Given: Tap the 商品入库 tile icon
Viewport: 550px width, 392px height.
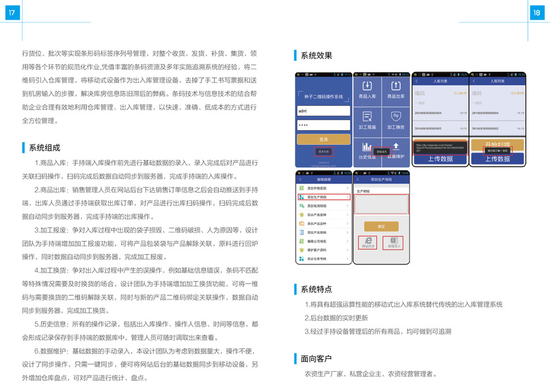Looking at the screenshot, I should tap(367, 86).
